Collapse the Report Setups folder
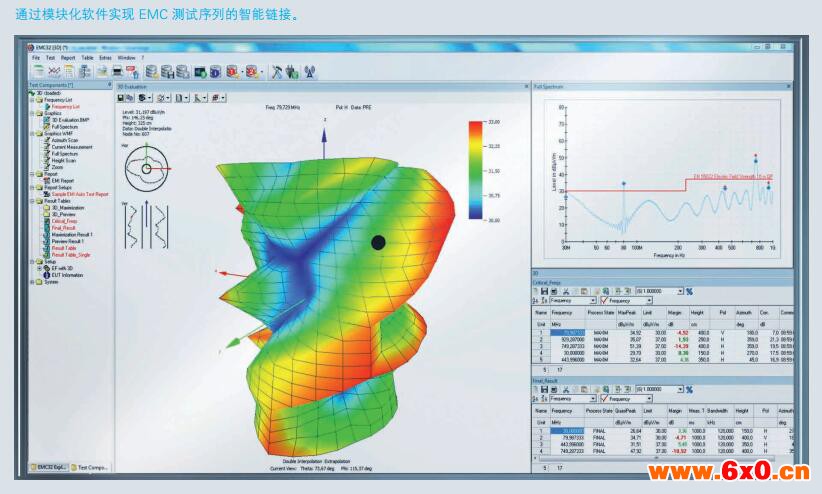Viewport: 822px width, 494px height. (x=32, y=188)
